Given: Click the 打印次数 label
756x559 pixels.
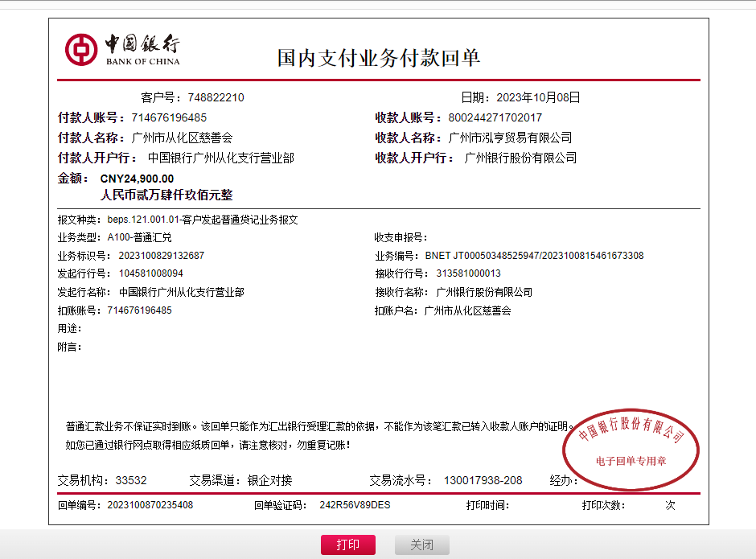Looking at the screenshot, I should coord(603,505).
